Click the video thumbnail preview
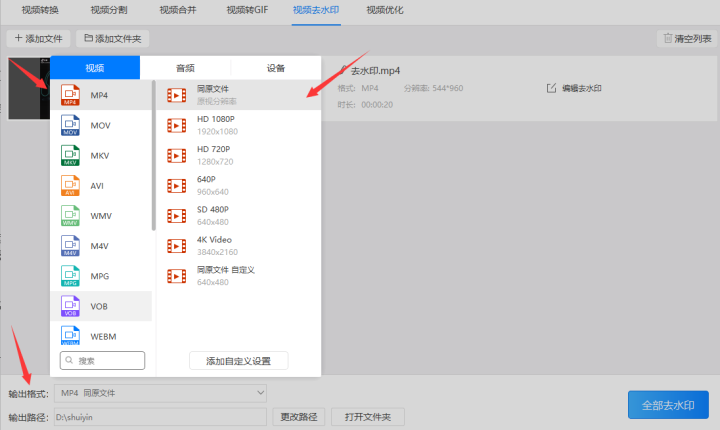The height and width of the screenshot is (430, 720). 29,89
